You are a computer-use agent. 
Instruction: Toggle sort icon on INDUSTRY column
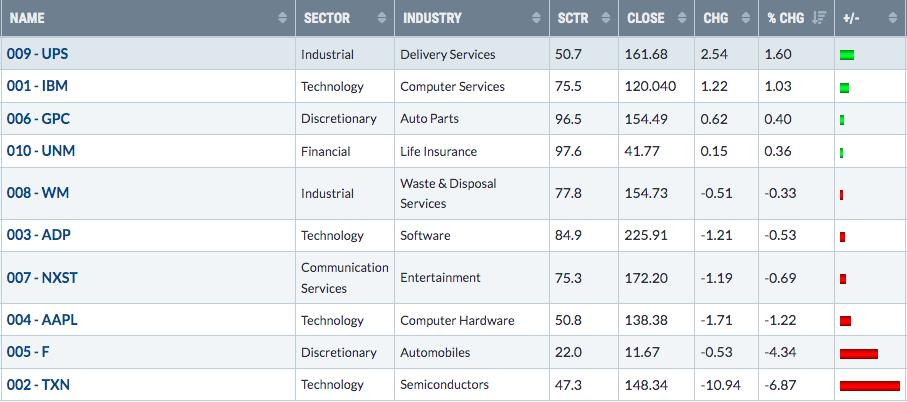(x=536, y=18)
